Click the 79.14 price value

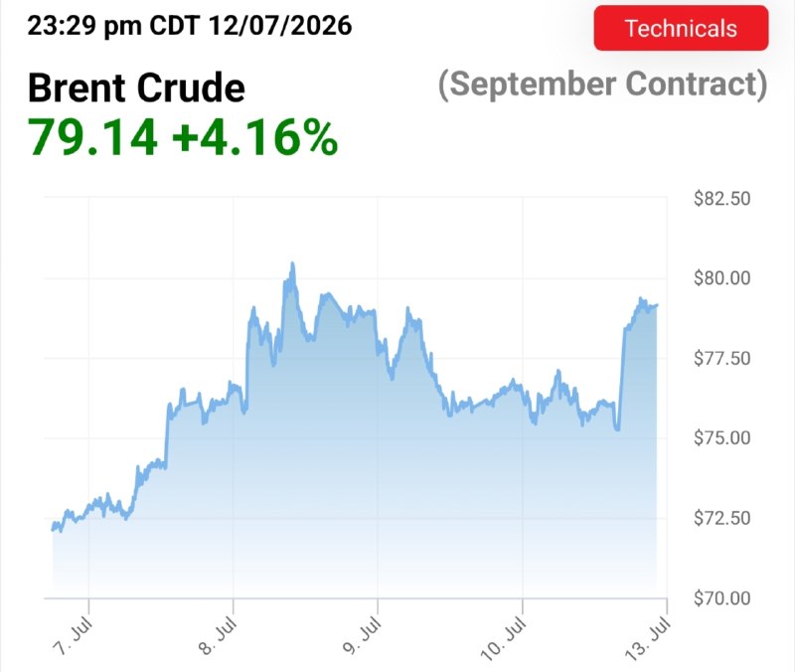tap(92, 137)
